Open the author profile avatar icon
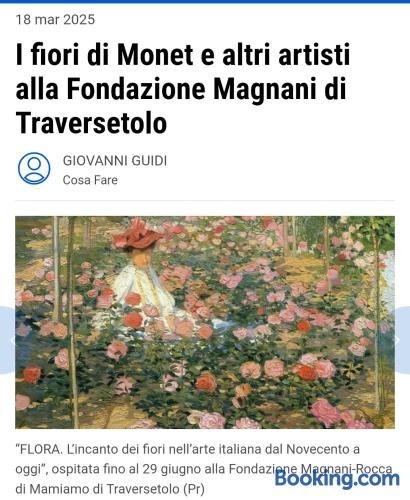The height and width of the screenshot is (500, 410). click(x=34, y=168)
